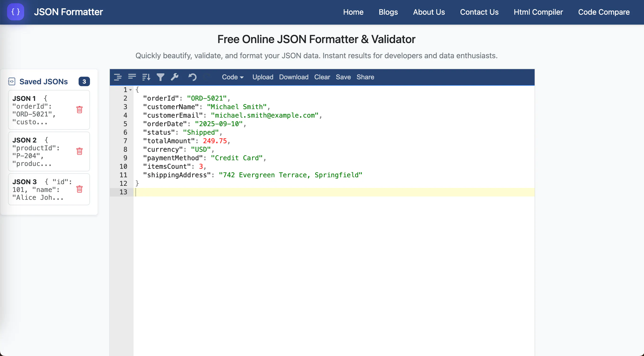Click the Free Online JSON Formatter & Validator heading
The image size is (644, 356).
tap(316, 39)
